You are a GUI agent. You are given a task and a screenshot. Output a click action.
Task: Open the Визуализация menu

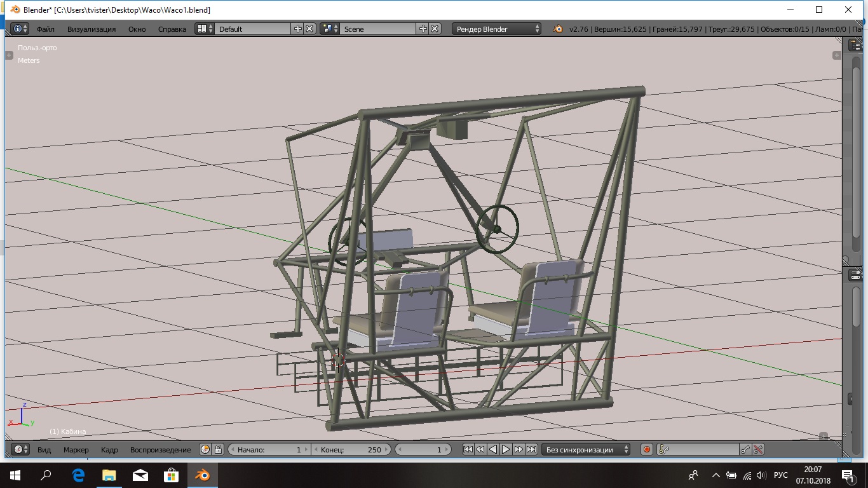[92, 29]
